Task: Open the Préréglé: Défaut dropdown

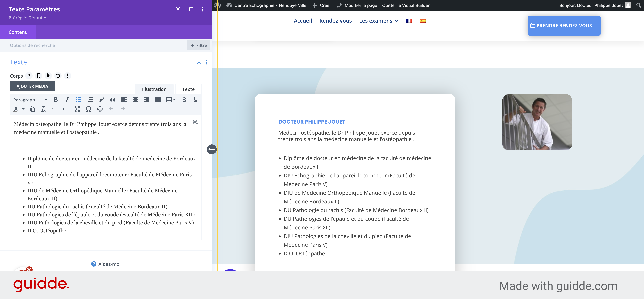Action: pyautogui.click(x=27, y=18)
